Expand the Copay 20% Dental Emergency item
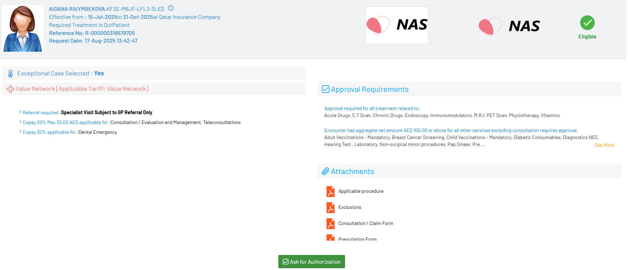The width and height of the screenshot is (644, 270). coord(20,132)
